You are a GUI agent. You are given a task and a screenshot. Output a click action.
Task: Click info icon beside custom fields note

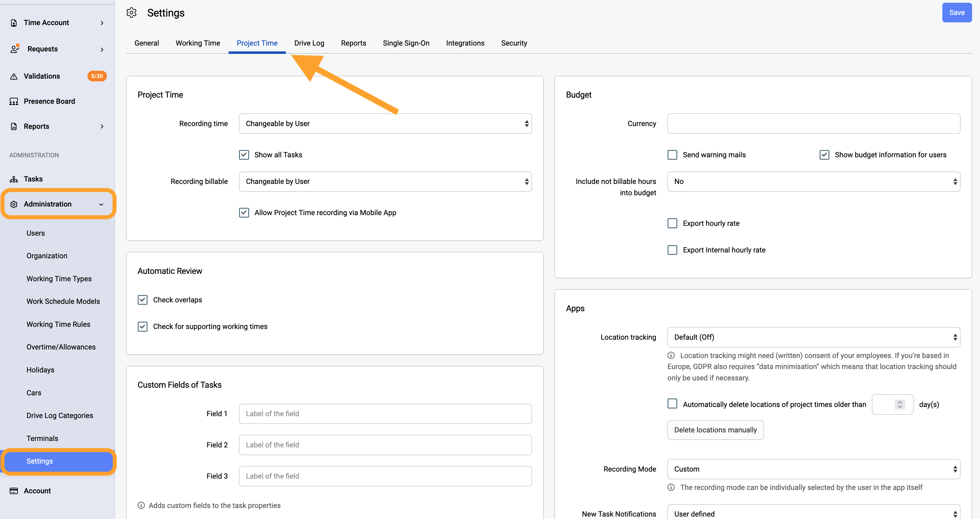141,505
